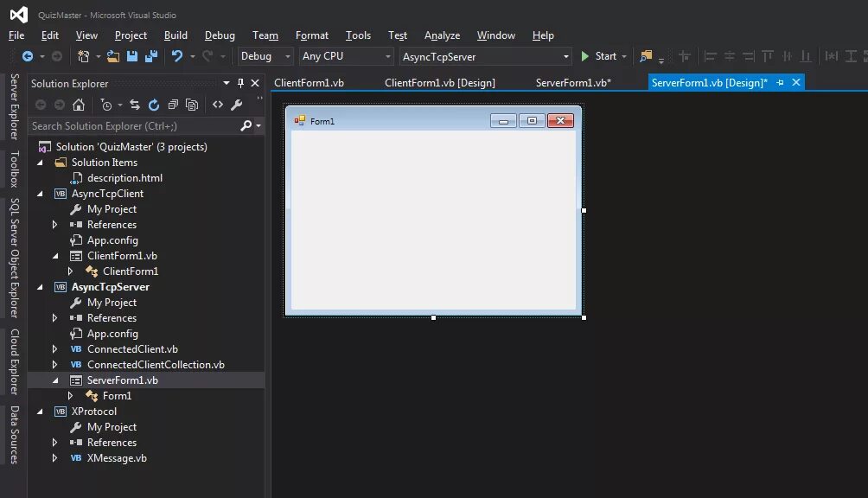Select ConnectedClientCollection.vb file
The width and height of the screenshot is (868, 498).
click(x=156, y=365)
